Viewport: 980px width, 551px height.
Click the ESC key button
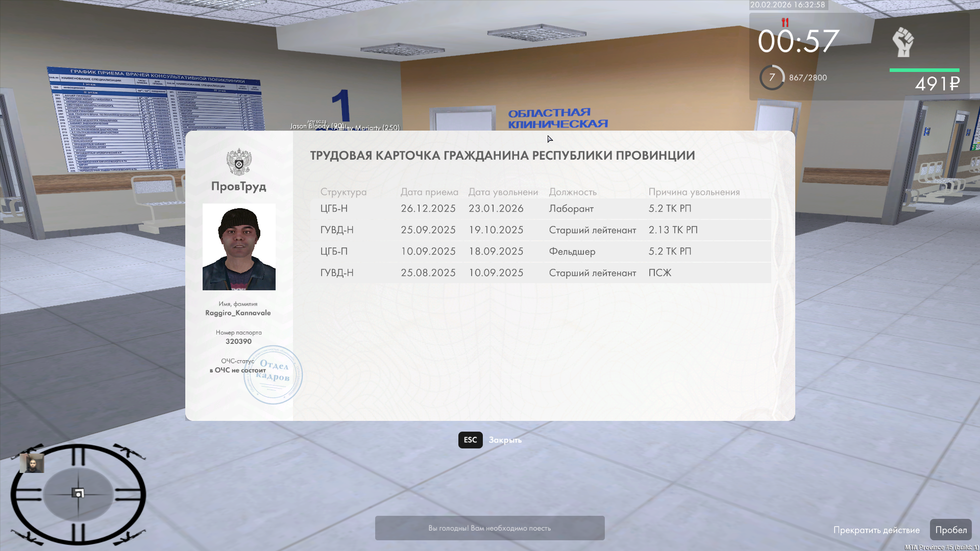(470, 440)
